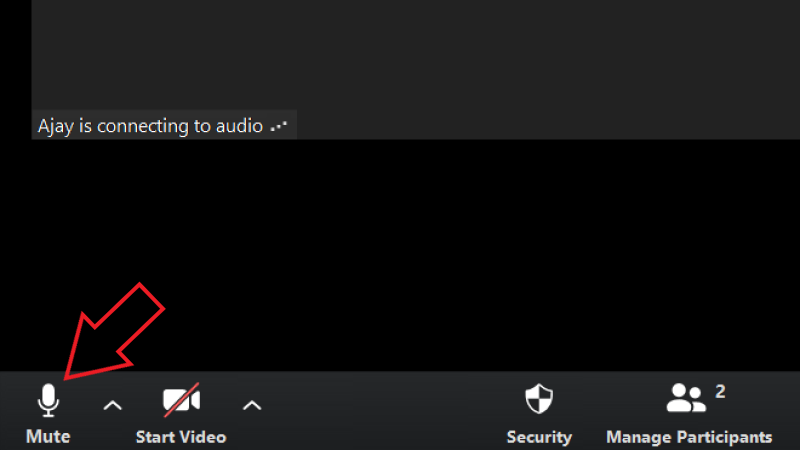Toggle camera using the Start Video label
Image resolution: width=800 pixels, height=450 pixels.
[181, 437]
